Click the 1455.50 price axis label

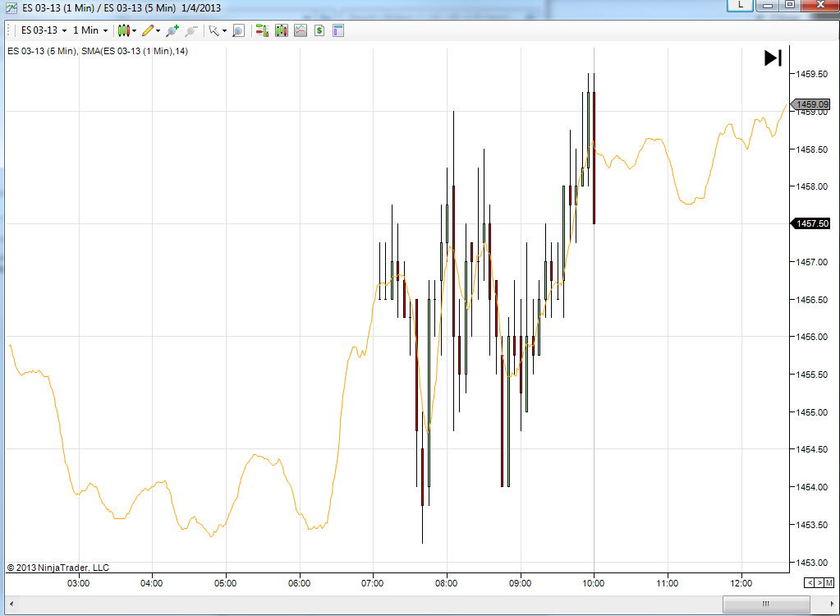(811, 375)
